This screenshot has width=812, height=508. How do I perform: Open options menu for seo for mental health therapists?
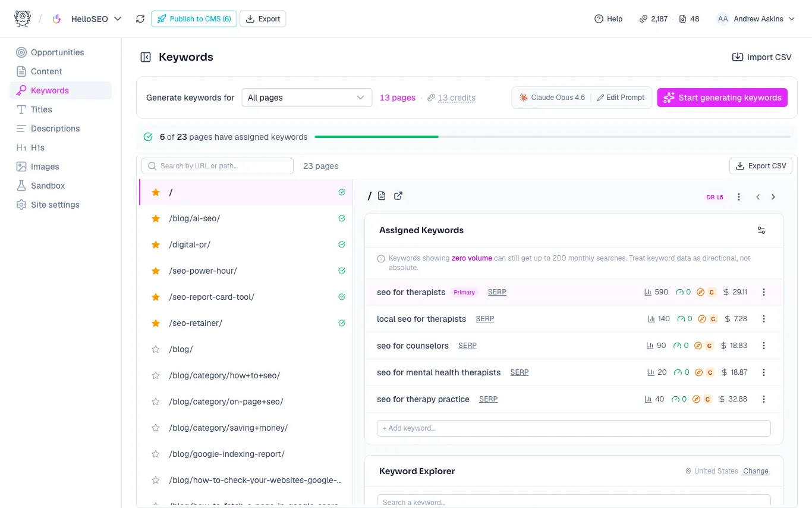click(764, 372)
